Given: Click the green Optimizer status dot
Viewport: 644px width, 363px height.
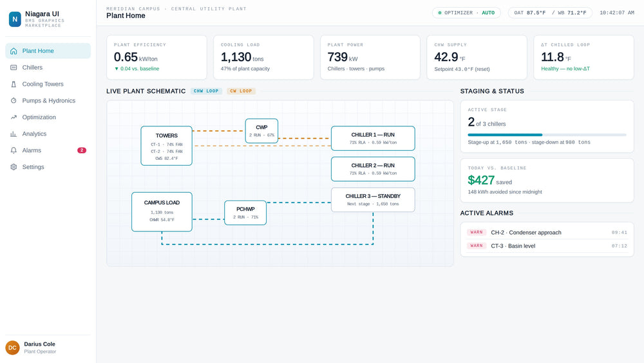Looking at the screenshot, I should (440, 13).
